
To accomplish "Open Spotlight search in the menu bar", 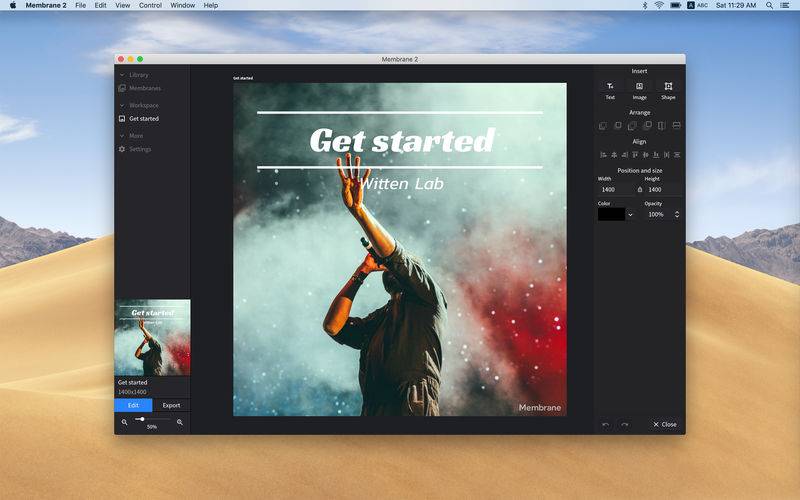I will (x=769, y=5).
